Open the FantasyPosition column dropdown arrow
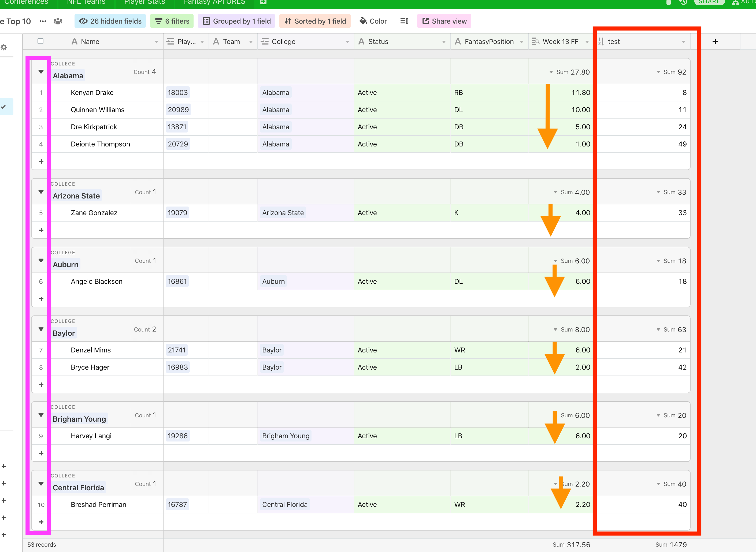This screenshot has height=552, width=756. (x=522, y=42)
